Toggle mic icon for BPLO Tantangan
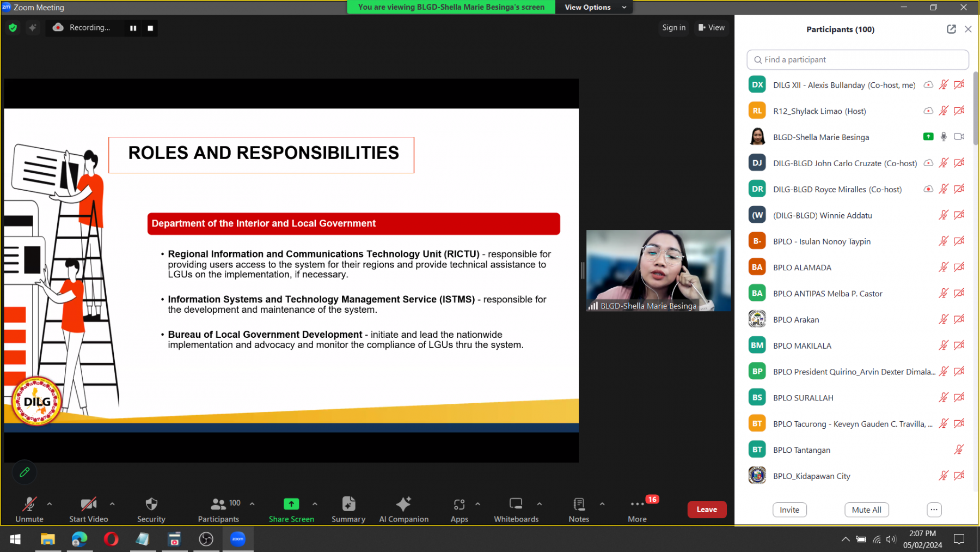 click(x=959, y=450)
